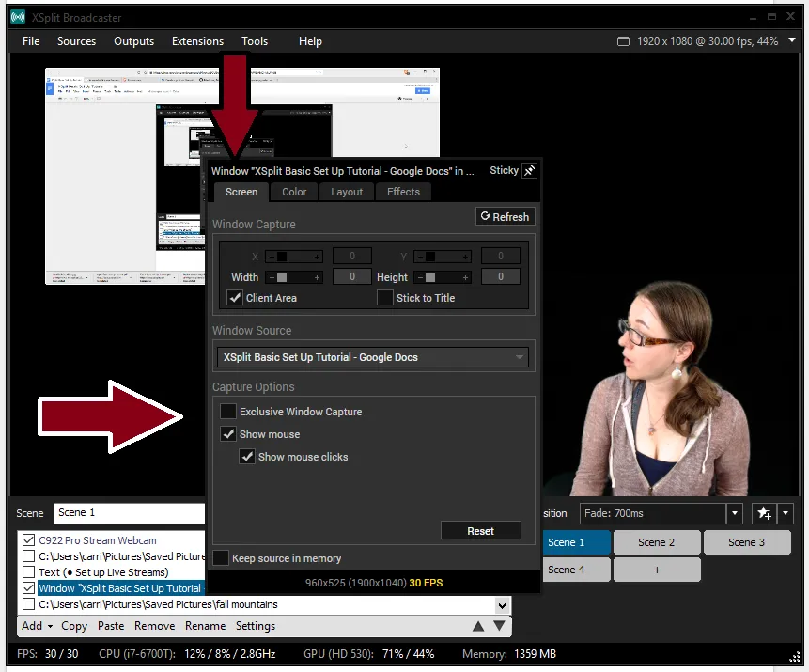
Task: Open the resolution dropdown arrow
Action: (x=792, y=40)
